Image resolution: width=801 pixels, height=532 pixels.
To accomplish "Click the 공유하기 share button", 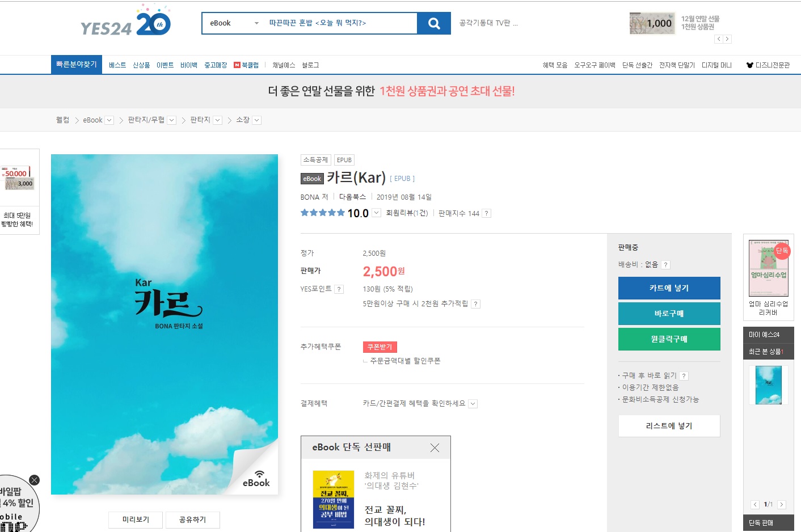I will pos(192,520).
